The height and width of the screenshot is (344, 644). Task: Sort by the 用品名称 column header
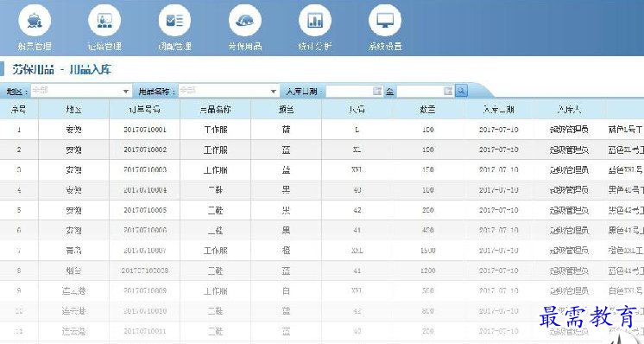click(215, 109)
